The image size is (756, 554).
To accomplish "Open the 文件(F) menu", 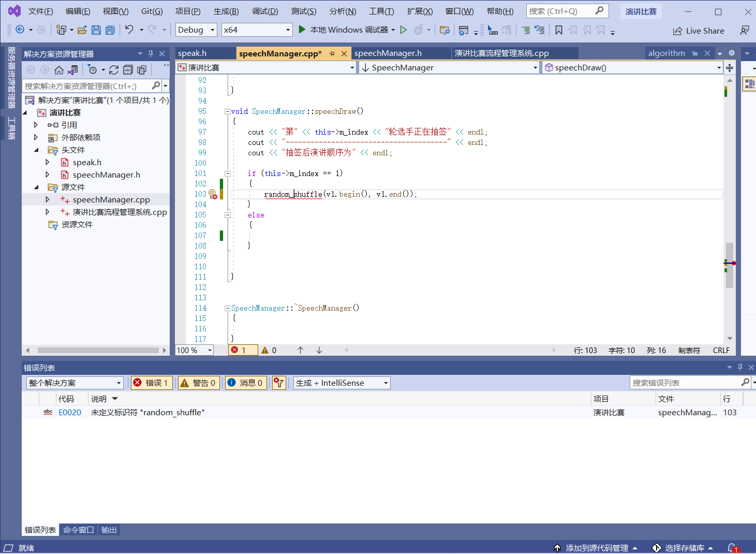I will (x=40, y=11).
